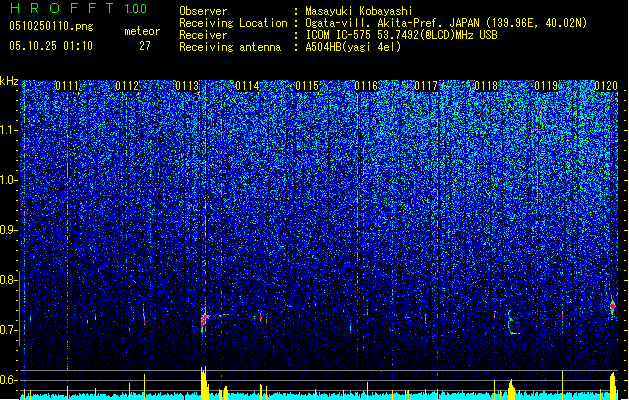
Task: Click the 0.7 frequency axis label
Action: pyautogui.click(x=9, y=330)
